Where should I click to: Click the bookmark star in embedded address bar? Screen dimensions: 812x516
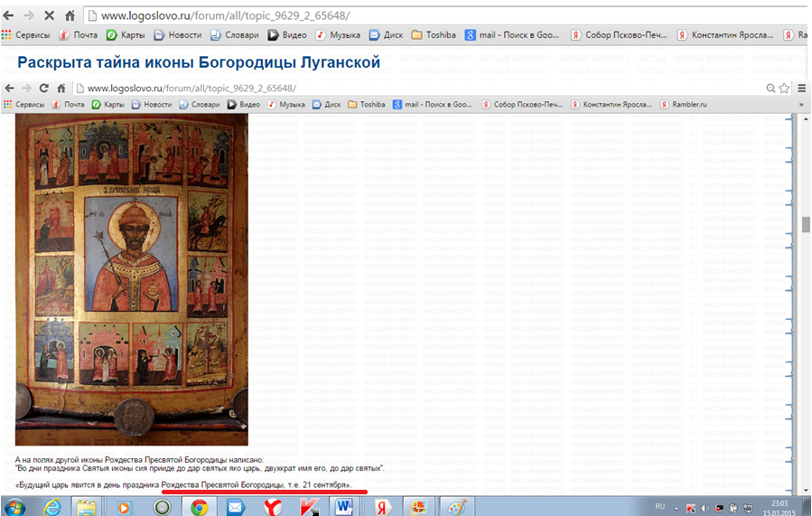point(784,89)
